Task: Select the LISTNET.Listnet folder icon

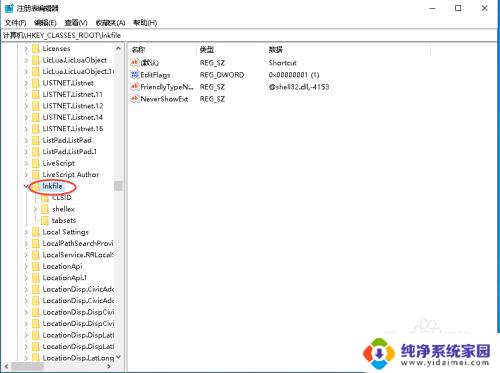Action: click(36, 83)
